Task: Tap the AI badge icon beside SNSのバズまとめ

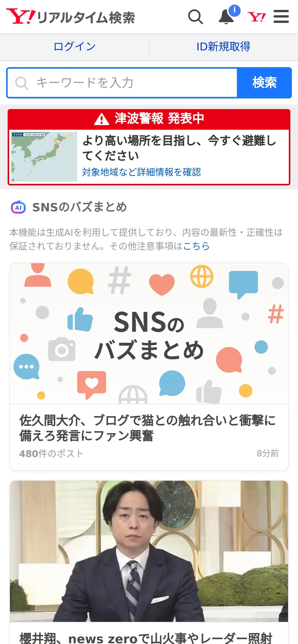Action: click(18, 207)
